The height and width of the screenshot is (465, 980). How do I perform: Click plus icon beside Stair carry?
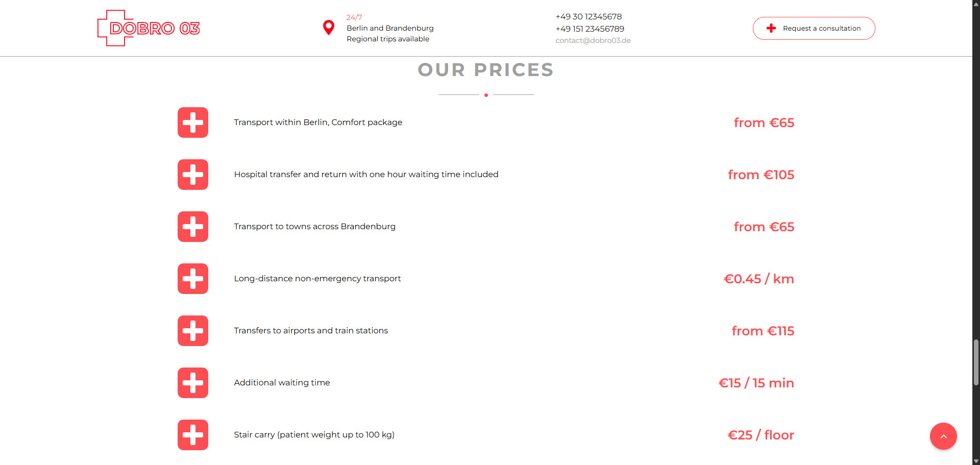coord(193,435)
